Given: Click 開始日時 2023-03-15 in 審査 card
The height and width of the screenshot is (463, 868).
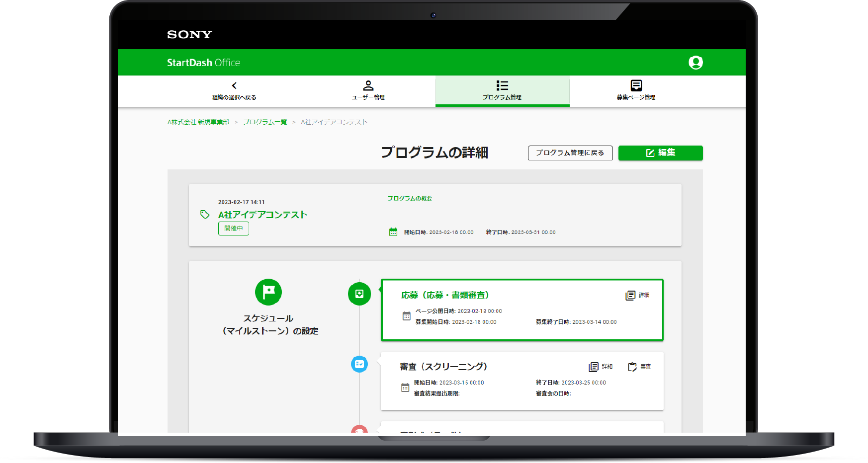Looking at the screenshot, I should point(449,383).
